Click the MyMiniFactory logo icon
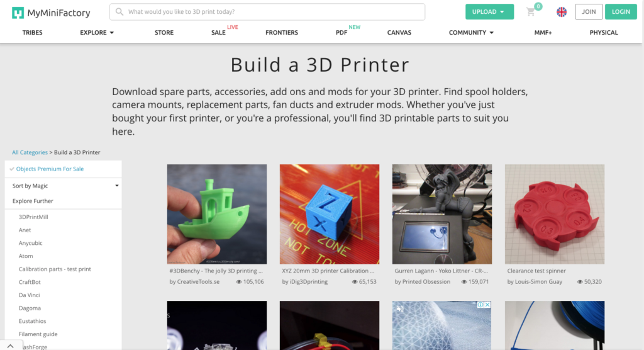Screen dimensions: 644x350 coord(18,13)
